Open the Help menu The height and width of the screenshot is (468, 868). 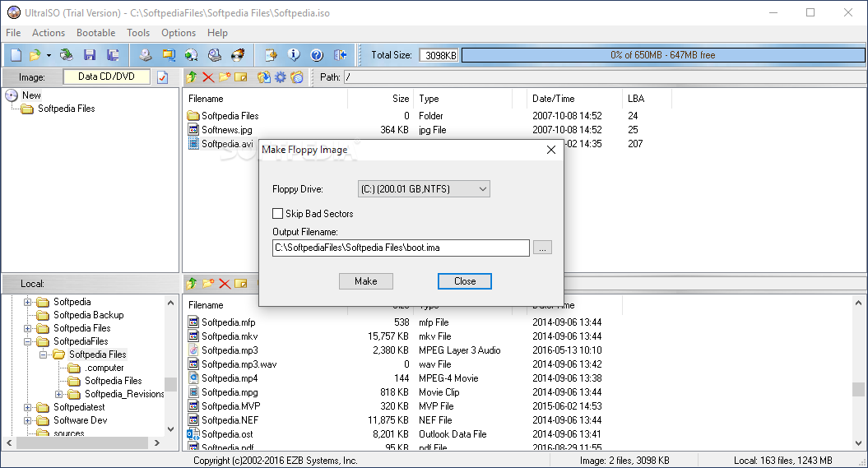point(217,33)
